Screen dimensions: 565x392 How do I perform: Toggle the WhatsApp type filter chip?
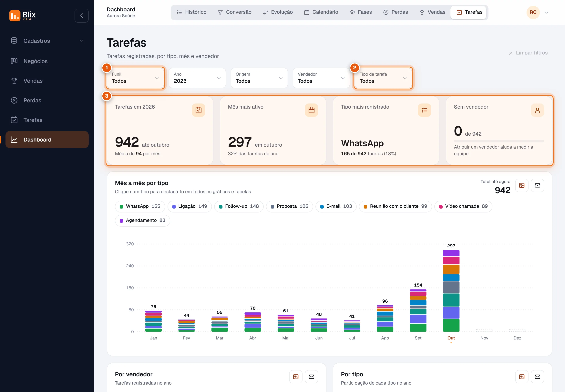coord(140,206)
